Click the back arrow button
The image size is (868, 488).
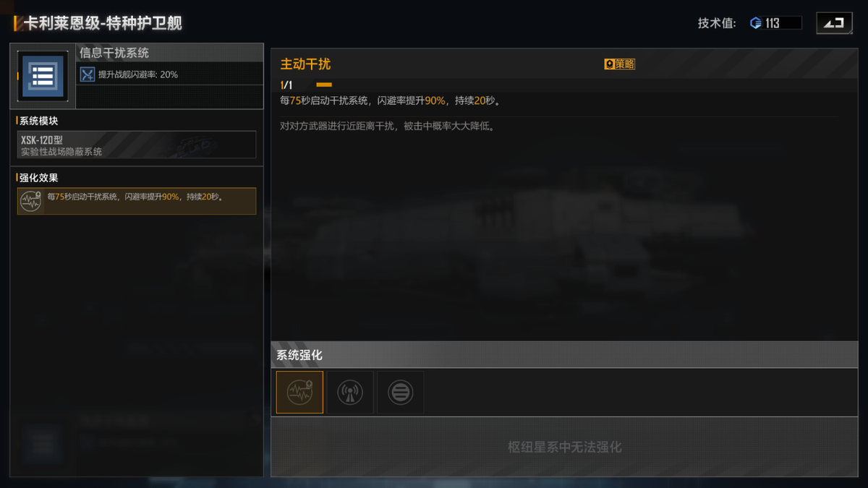834,23
